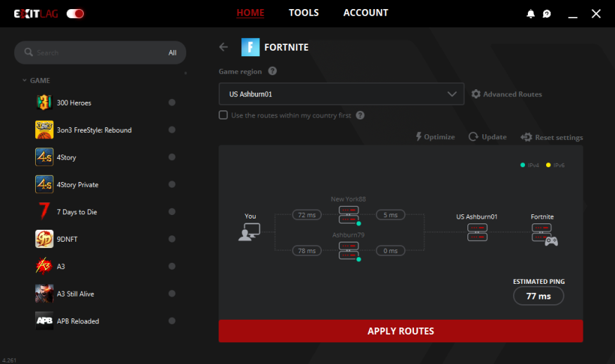
Task: Click the A3 Still Alive icon
Action: click(x=44, y=294)
